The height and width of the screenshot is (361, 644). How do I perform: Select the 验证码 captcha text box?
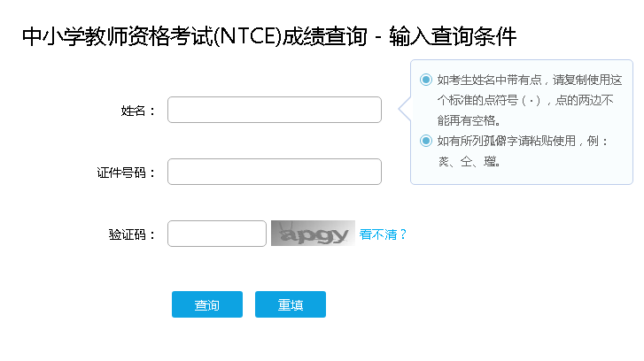[217, 234]
